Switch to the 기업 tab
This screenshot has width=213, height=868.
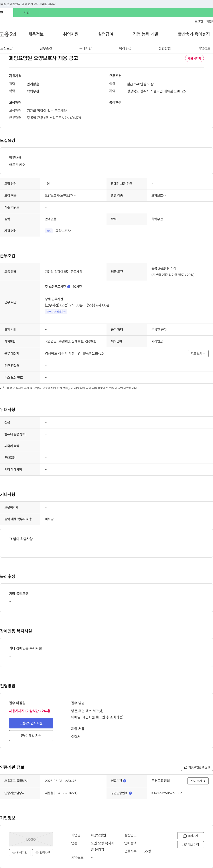[27, 12]
